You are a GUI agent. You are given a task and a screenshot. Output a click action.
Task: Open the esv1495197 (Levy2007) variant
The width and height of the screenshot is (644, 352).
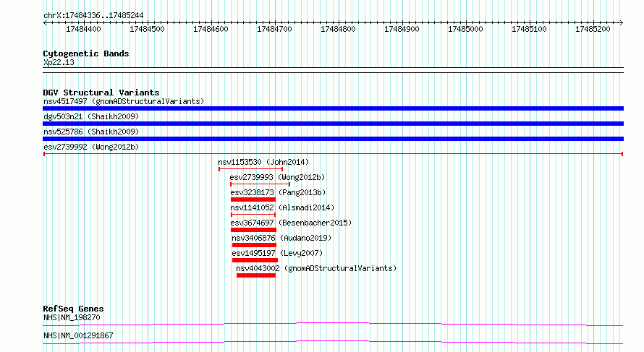(277, 253)
